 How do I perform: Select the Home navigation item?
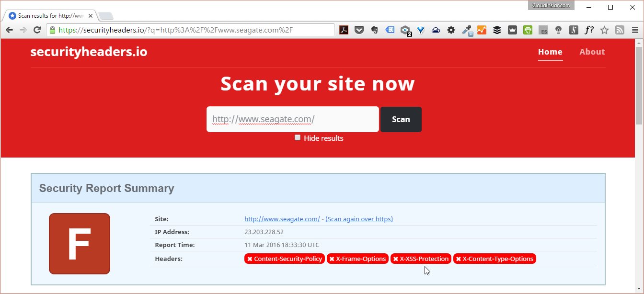[550, 52]
